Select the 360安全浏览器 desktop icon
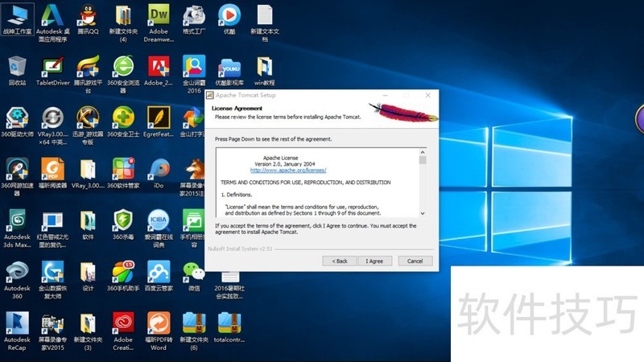Image resolution: width=644 pixels, height=362 pixels. (x=123, y=74)
